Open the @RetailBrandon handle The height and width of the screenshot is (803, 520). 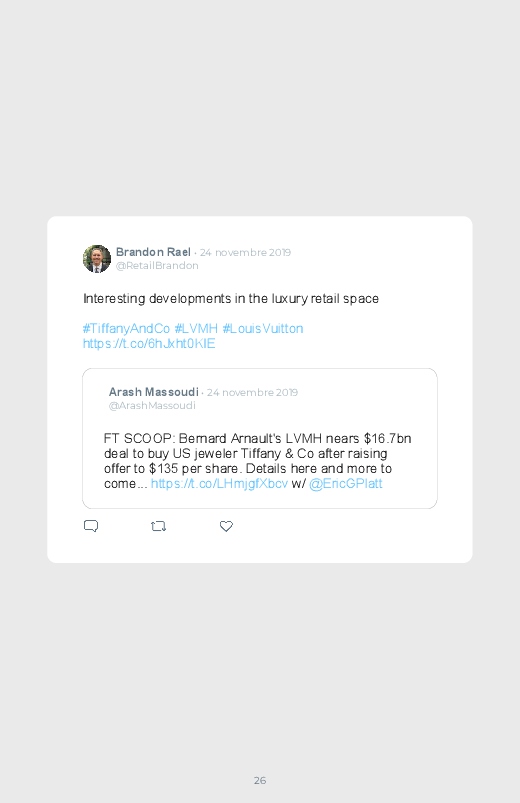[157, 265]
